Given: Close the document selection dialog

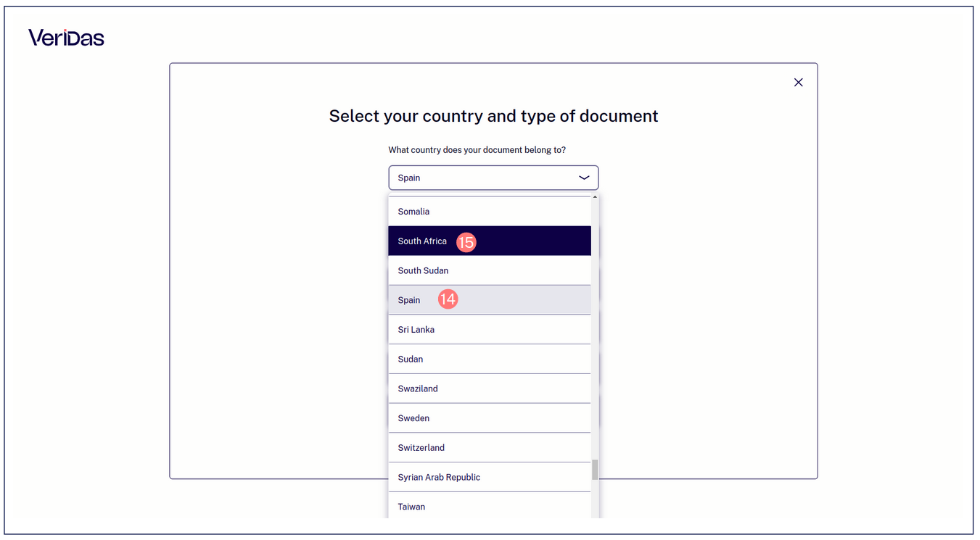Looking at the screenshot, I should coord(798,83).
